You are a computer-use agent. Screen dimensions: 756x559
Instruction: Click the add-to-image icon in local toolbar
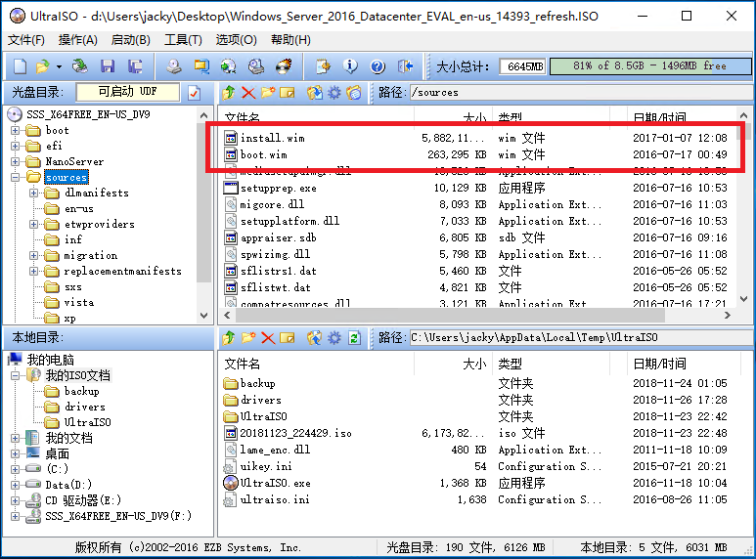pyautogui.click(x=314, y=338)
